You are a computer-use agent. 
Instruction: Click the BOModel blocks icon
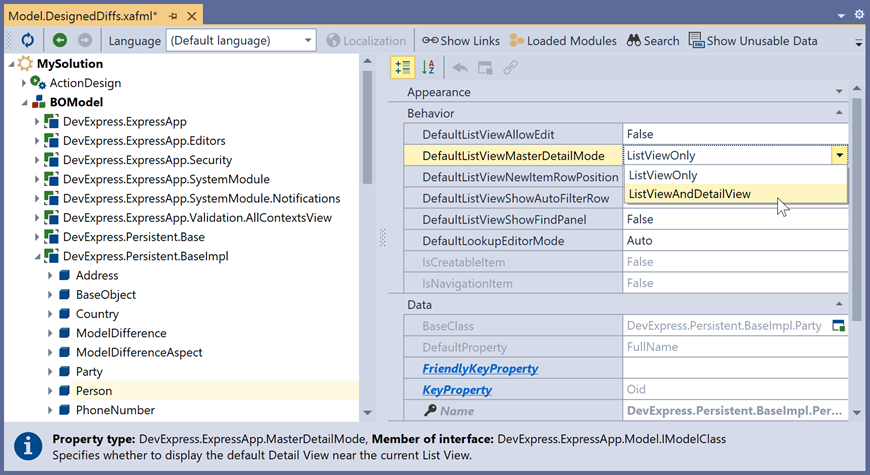[x=39, y=102]
